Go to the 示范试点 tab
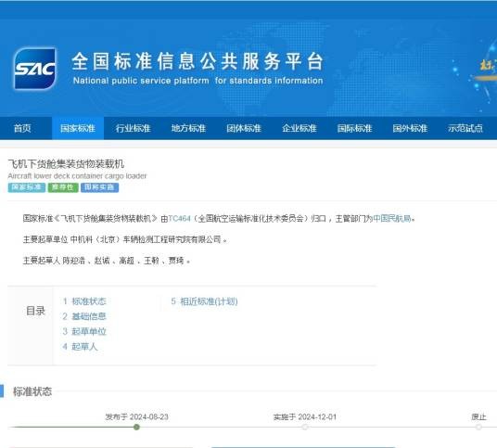The image size is (497, 448). click(x=465, y=128)
